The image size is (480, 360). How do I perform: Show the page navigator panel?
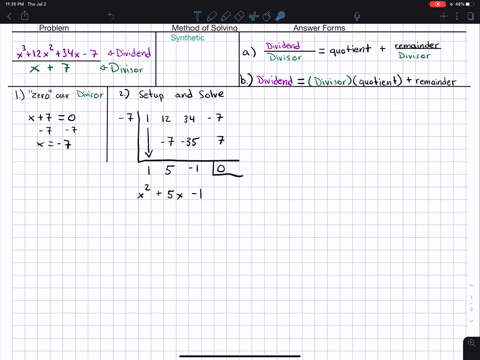pyautogui.click(x=470, y=16)
